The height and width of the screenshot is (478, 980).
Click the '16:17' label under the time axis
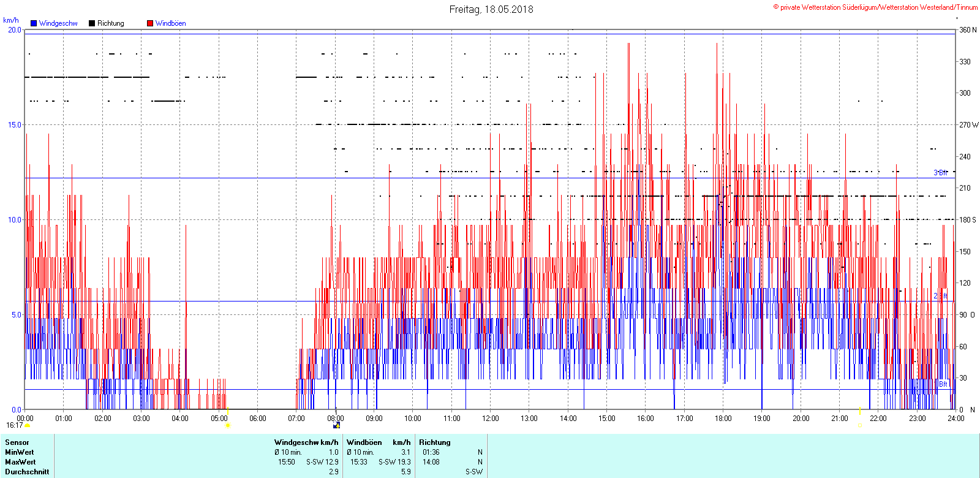(14, 425)
